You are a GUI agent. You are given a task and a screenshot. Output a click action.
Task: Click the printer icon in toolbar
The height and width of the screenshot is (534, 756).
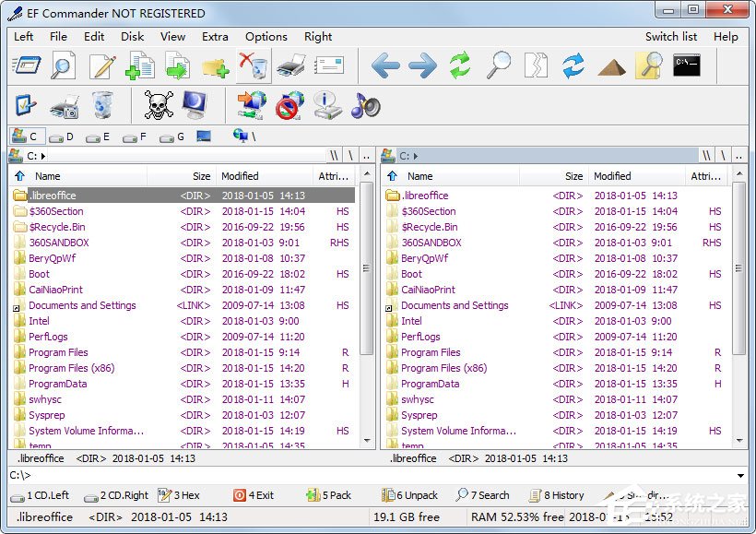click(x=290, y=65)
